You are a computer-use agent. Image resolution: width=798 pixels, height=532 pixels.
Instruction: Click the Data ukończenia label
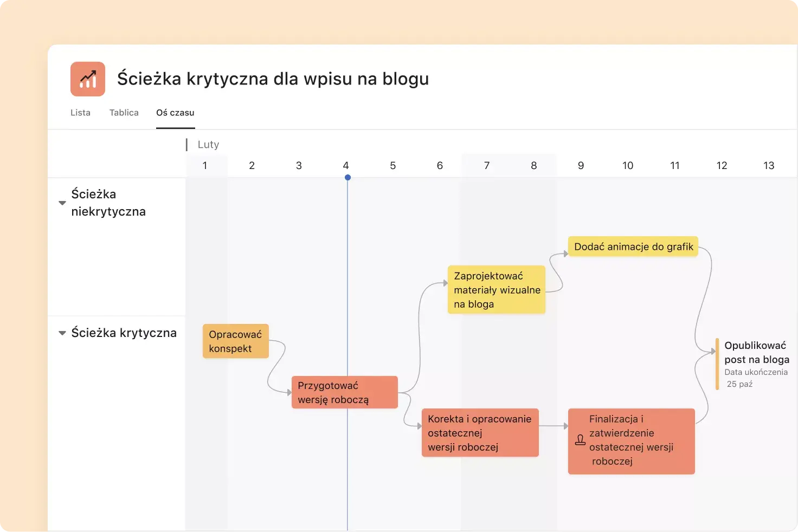(x=756, y=372)
